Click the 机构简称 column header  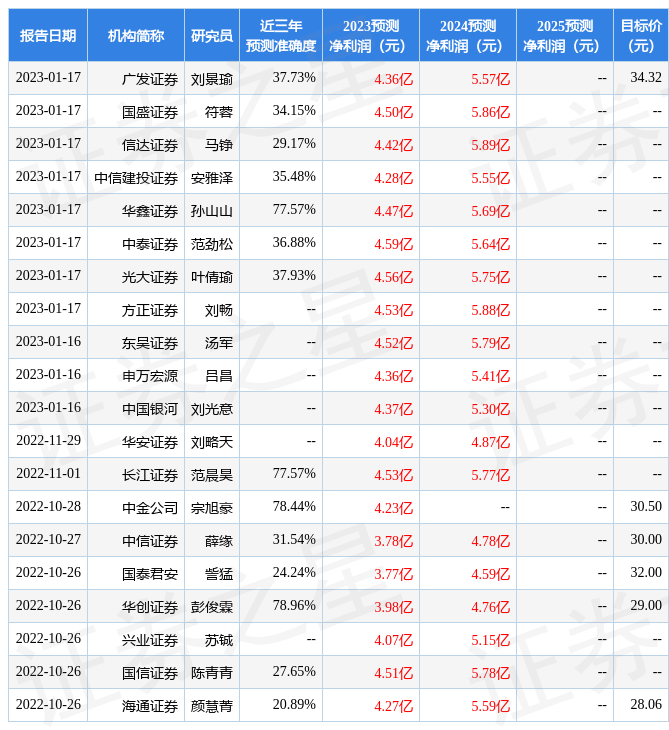pyautogui.click(x=135, y=35)
